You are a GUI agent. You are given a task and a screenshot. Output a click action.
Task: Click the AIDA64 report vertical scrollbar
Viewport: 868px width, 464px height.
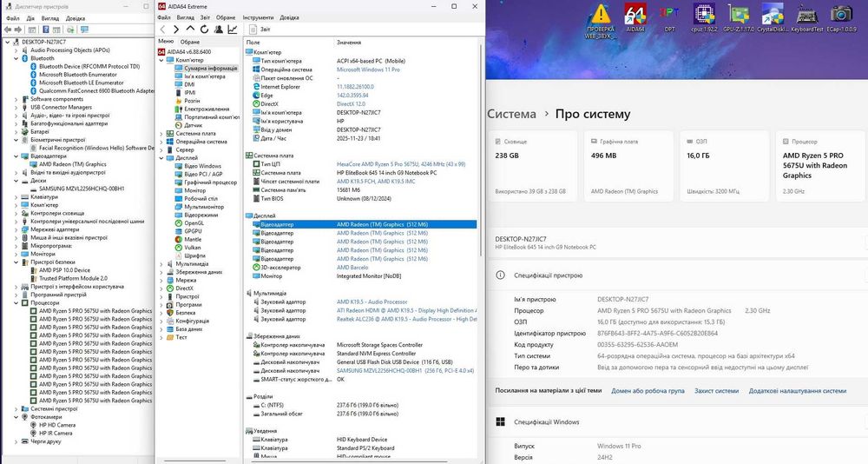pyautogui.click(x=481, y=149)
